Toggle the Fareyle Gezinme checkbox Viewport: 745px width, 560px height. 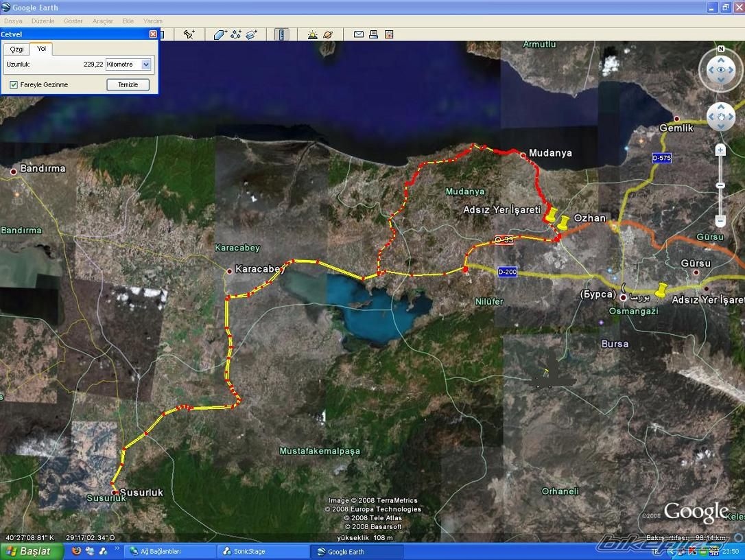[x=14, y=84]
